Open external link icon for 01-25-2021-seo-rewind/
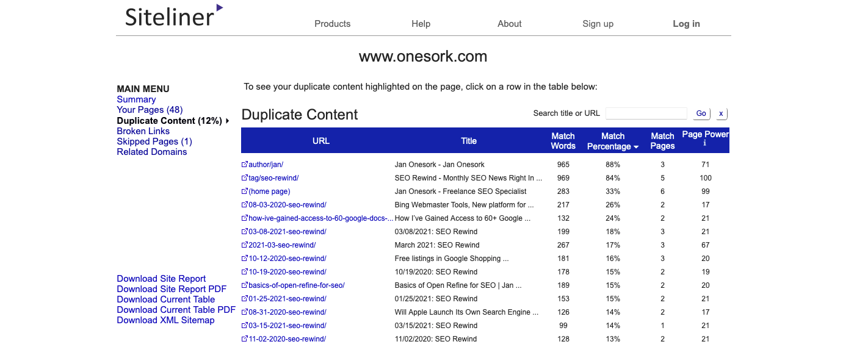This screenshot has width=868, height=347. point(245,299)
